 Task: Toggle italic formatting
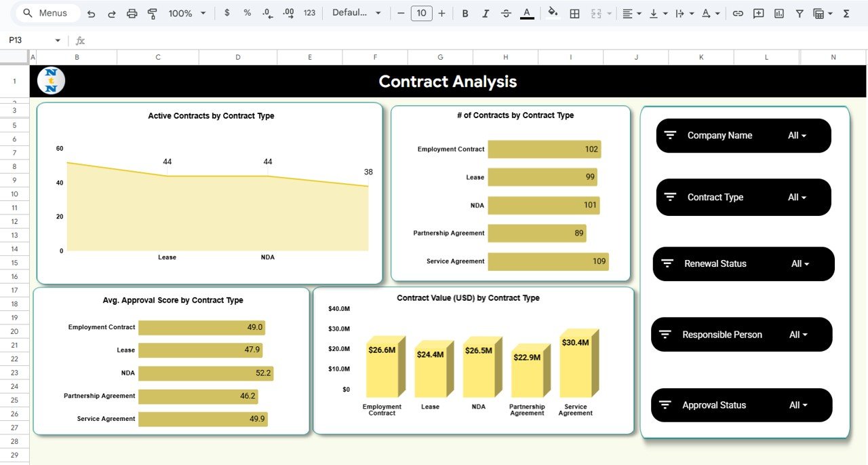click(486, 13)
